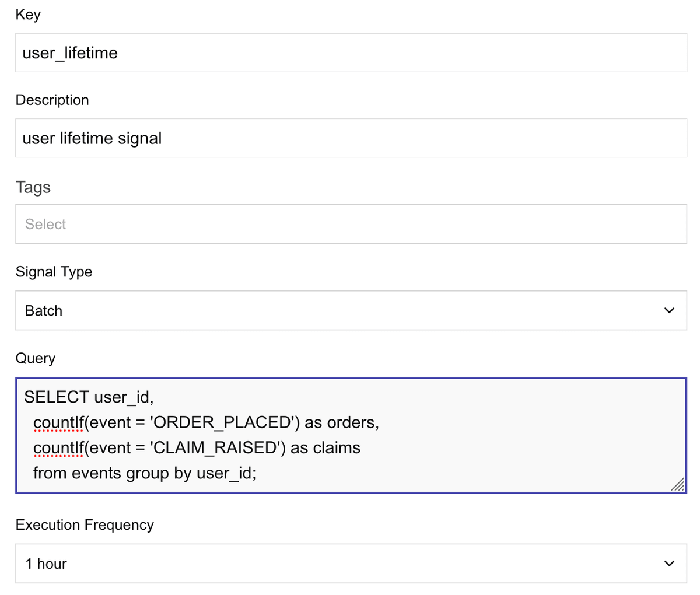Open the Tags Select combo box
The height and width of the screenshot is (595, 700).
[350, 224]
